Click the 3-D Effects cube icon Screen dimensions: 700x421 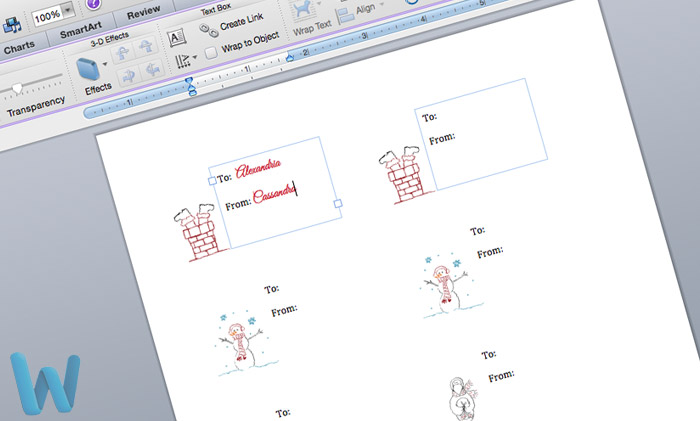88,69
